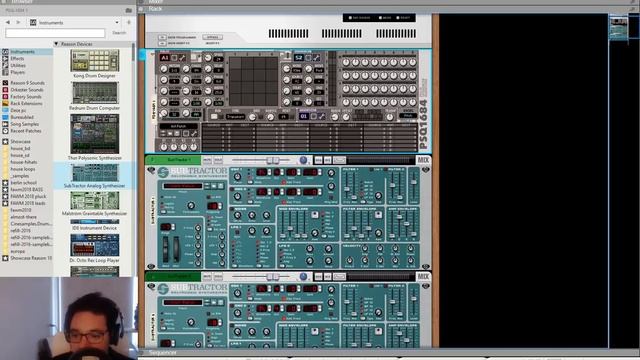Image resolution: width=640 pixels, height=360 pixels.
Task: Invert Subtractor mod envelope
Action: tap(315, 214)
